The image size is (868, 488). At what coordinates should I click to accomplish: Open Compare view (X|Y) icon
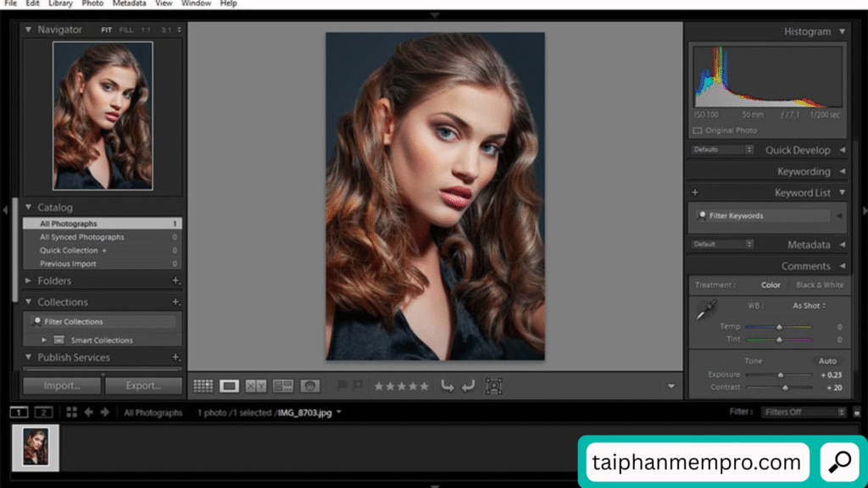tap(256, 386)
